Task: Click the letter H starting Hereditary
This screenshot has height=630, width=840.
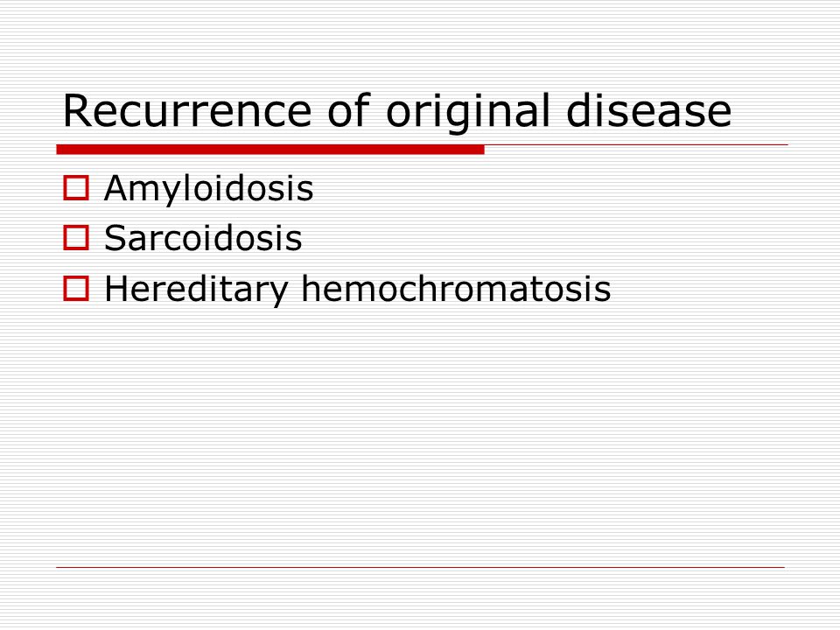Action: coord(116,288)
